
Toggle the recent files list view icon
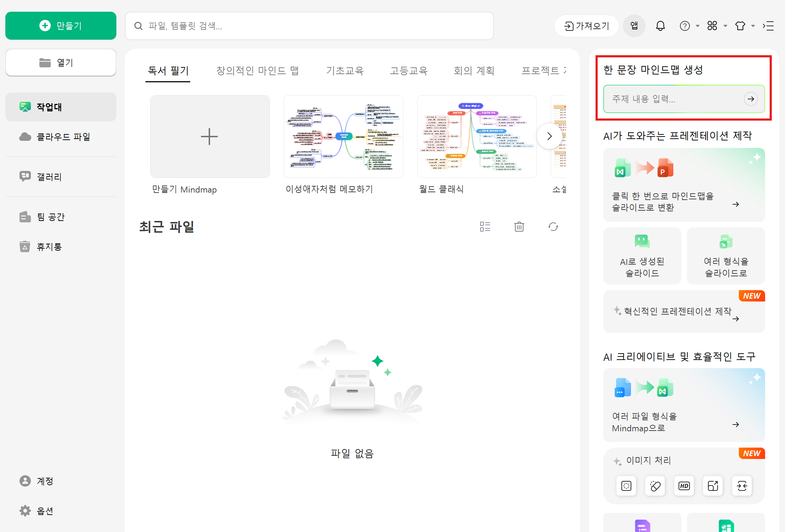click(x=485, y=227)
